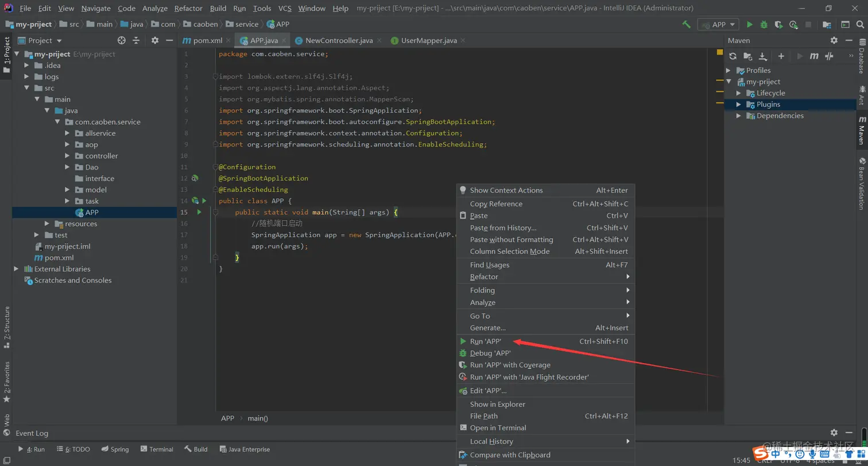The image size is (868, 466).
Task: Choose Find Usages in context menu
Action: coord(545,265)
